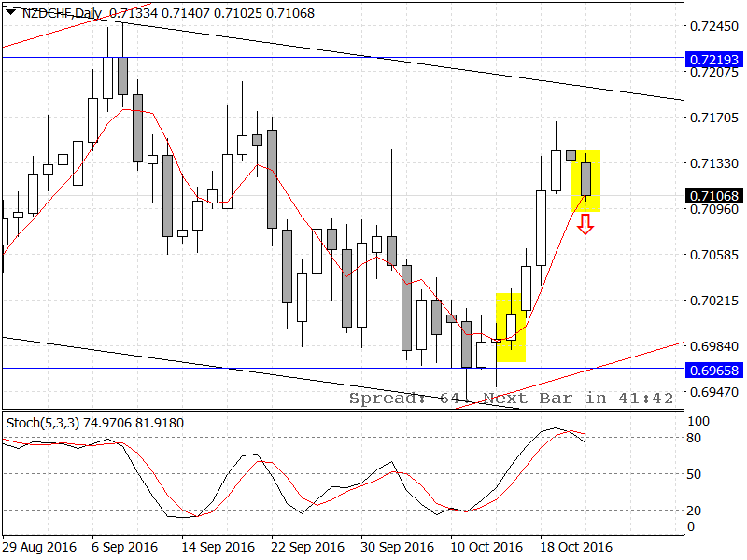Select the latest gray candle in yellow highlight
This screenshot has height=560, width=747.
585,179
